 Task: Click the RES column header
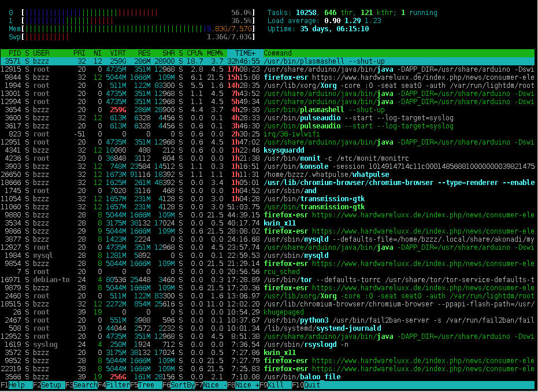(x=144, y=53)
